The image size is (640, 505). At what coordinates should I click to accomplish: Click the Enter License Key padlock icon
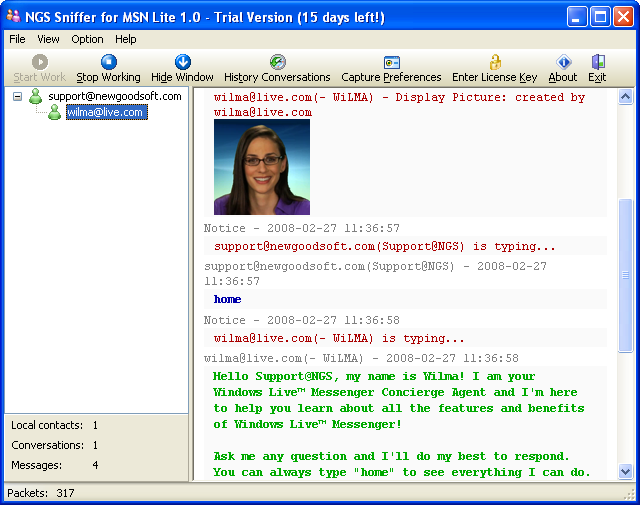495,62
